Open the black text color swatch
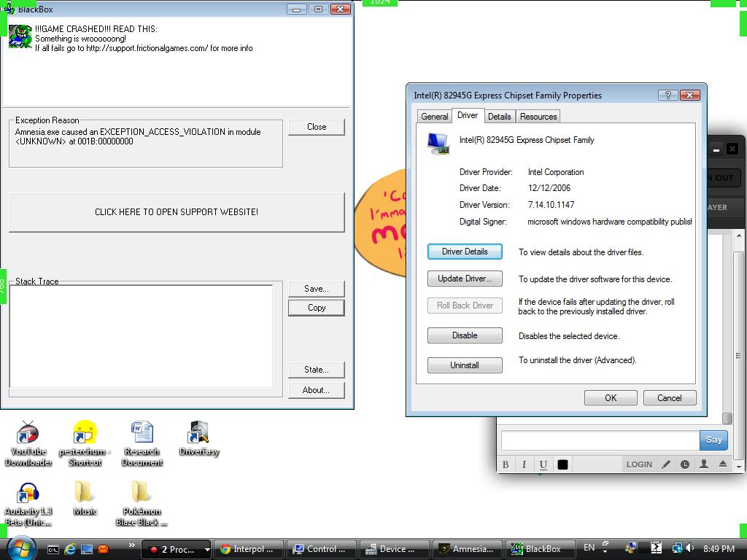 [562, 464]
